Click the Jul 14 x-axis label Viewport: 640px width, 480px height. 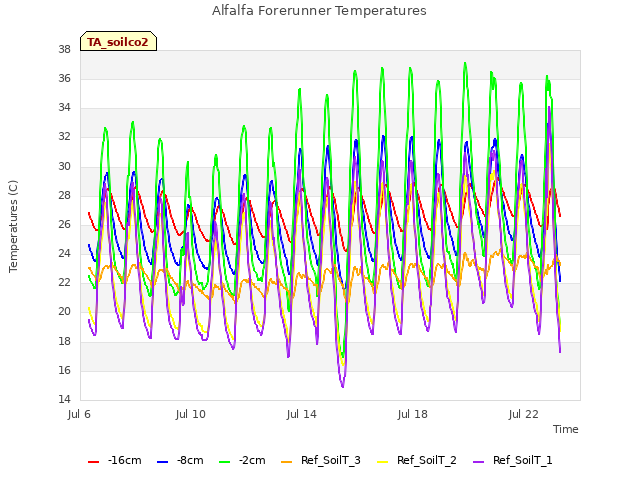[302, 414]
